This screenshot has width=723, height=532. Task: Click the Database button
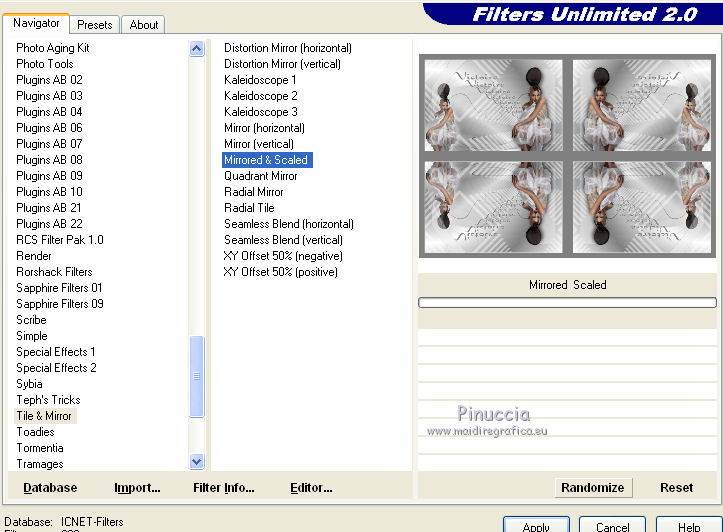click(x=50, y=488)
